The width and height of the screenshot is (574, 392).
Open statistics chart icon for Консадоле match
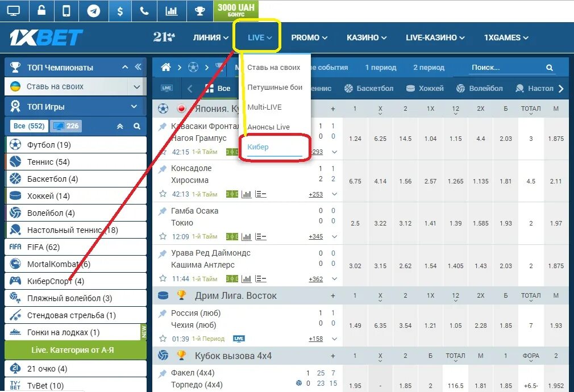point(247,194)
